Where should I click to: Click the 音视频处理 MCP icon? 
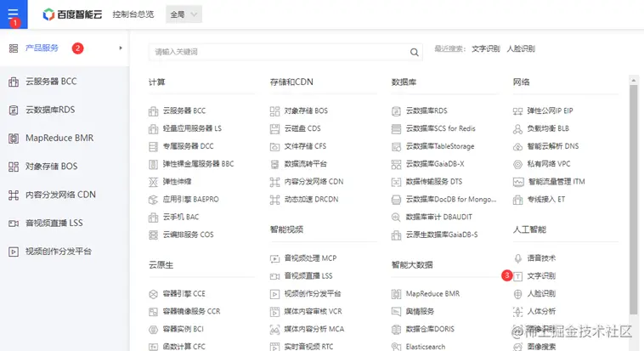click(x=274, y=258)
